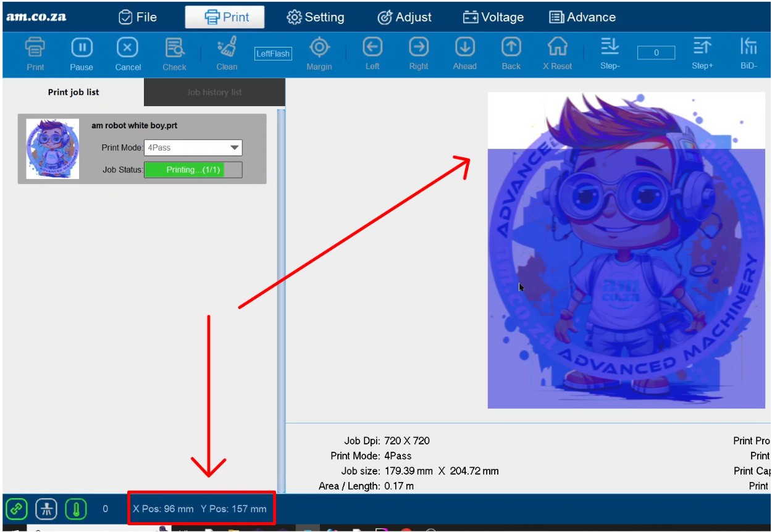Image resolution: width=772 pixels, height=532 pixels.
Task: Click the Ahead down-arrow icon
Action: pos(464,47)
